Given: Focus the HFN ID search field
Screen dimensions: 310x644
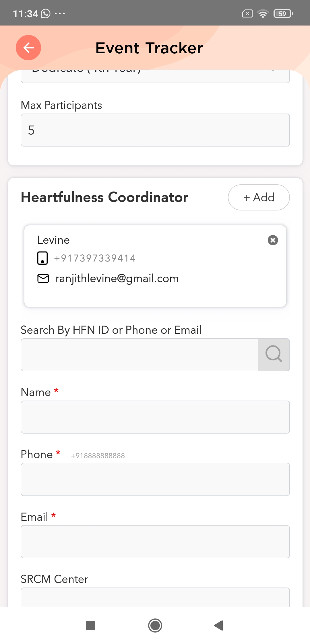Looking at the screenshot, I should pos(140,355).
